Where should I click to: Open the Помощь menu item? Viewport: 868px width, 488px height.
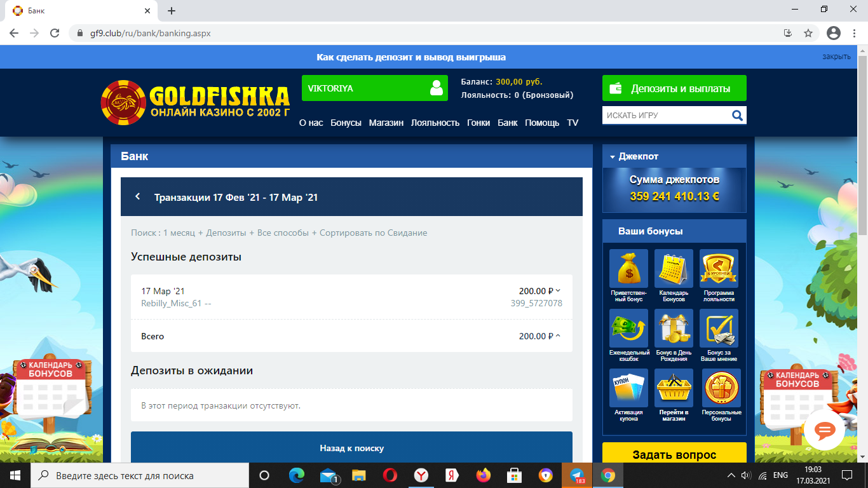pyautogui.click(x=542, y=123)
